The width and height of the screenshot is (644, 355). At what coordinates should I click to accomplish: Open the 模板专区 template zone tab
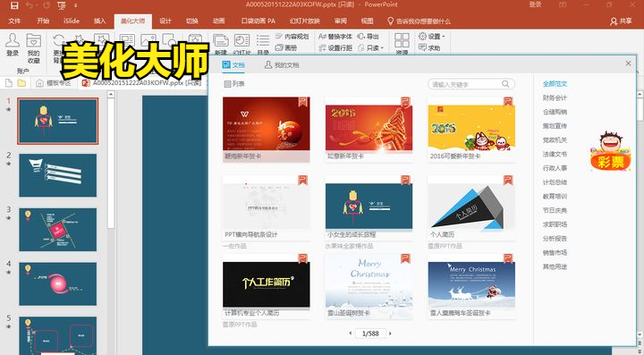click(x=54, y=83)
